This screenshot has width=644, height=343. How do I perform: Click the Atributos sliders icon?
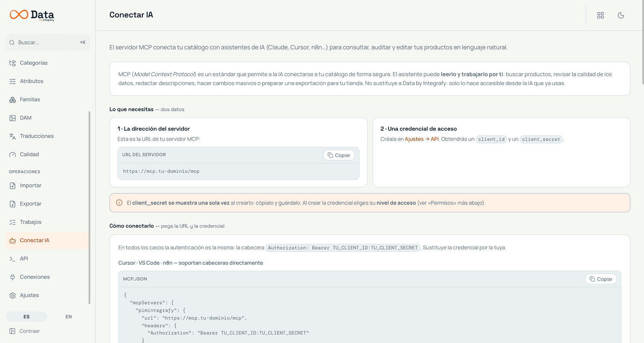(12, 81)
